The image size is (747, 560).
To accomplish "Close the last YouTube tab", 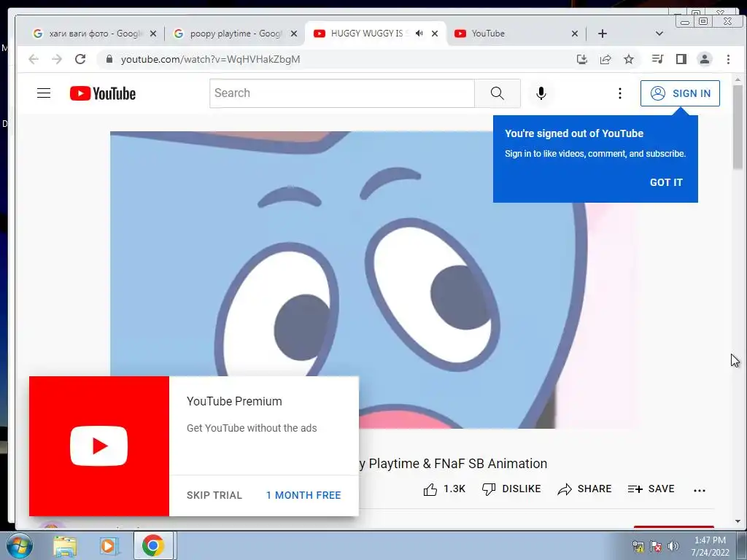I will tap(575, 34).
